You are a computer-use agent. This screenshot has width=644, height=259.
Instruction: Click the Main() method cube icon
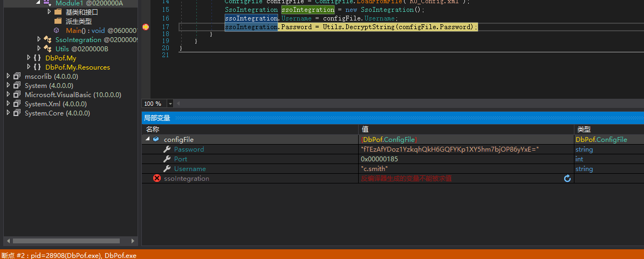coord(57,31)
